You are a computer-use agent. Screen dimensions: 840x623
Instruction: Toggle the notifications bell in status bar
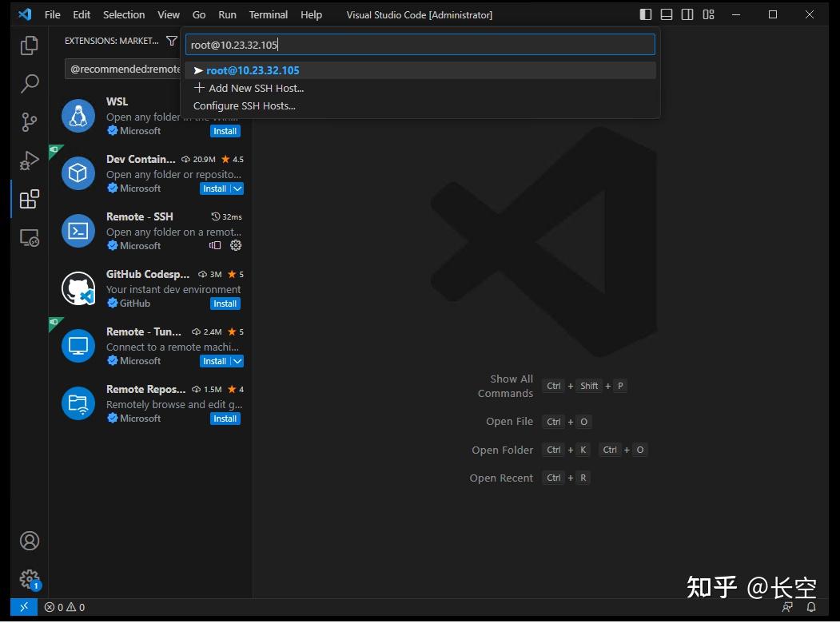pos(810,607)
